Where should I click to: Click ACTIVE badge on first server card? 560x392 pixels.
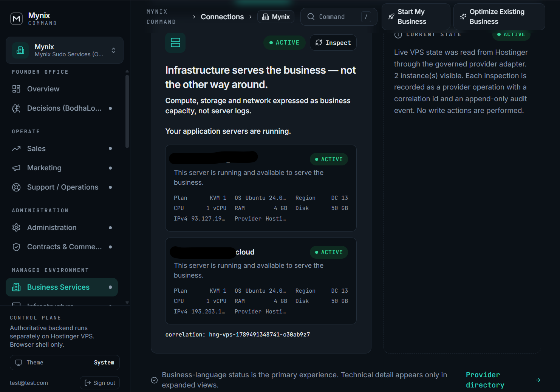coord(329,159)
